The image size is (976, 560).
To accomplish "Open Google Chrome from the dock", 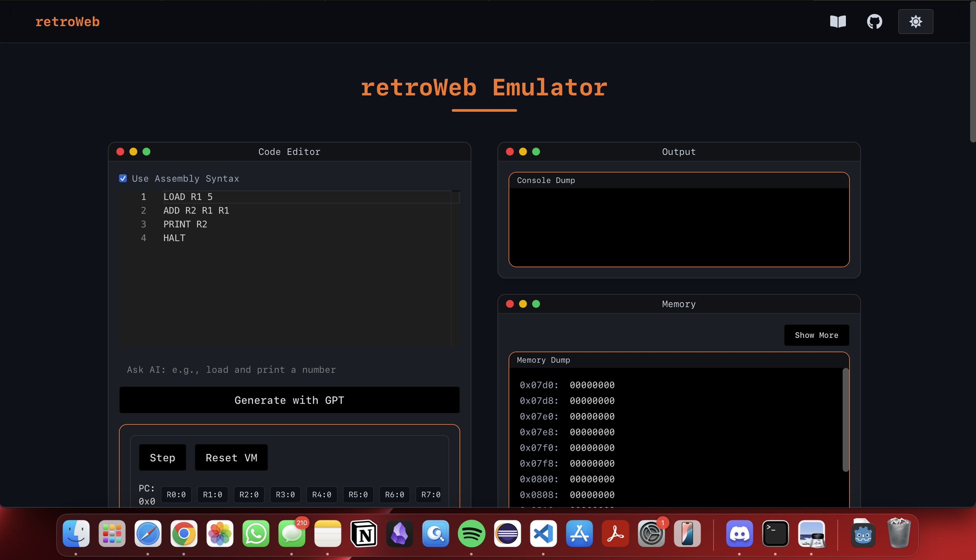I will pos(184,534).
